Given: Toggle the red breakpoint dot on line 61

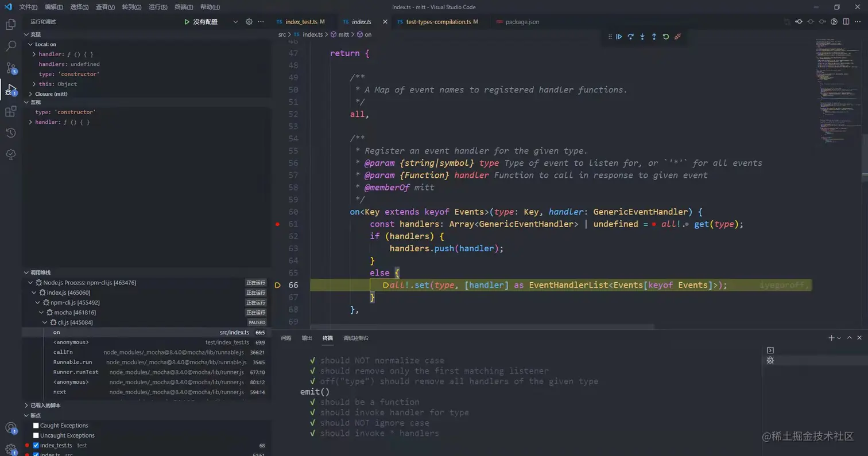Looking at the screenshot, I should 277,224.
